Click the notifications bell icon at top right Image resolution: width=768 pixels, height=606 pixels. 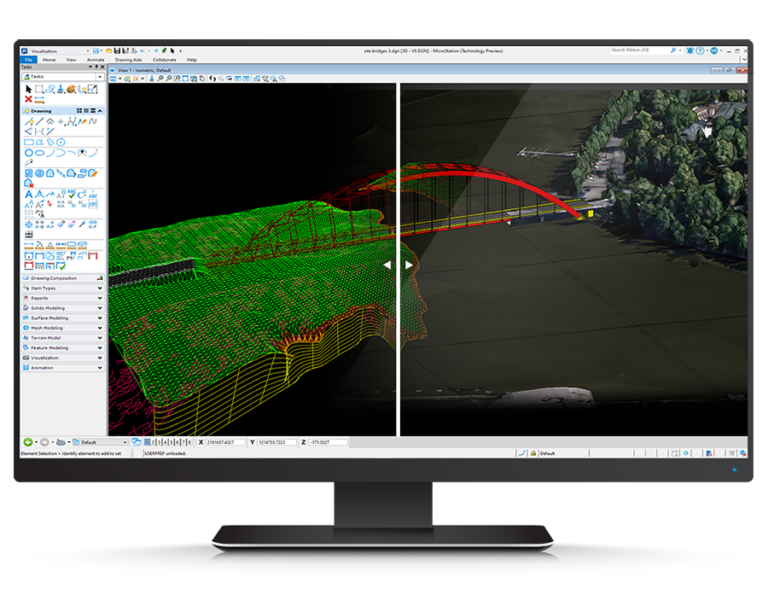690,50
